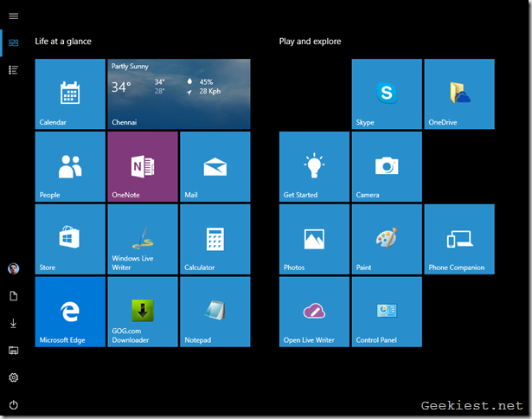Open the Power options button
This screenshot has height=419, width=532.
click(13, 404)
